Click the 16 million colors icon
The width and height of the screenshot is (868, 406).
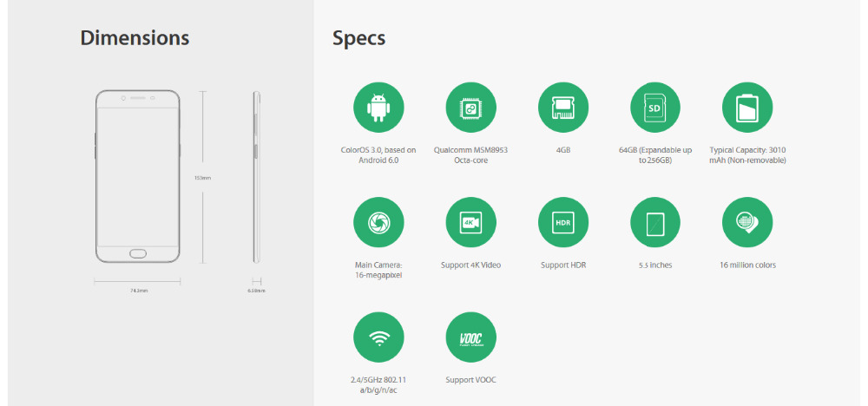point(747,222)
